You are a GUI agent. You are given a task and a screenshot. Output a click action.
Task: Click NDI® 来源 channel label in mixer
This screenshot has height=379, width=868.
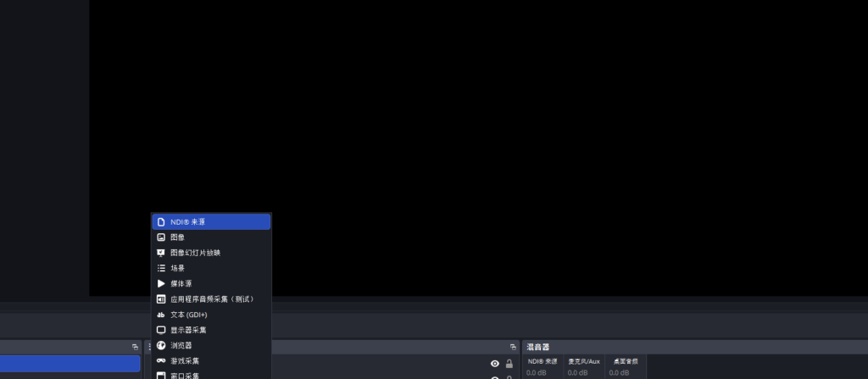pyautogui.click(x=542, y=361)
